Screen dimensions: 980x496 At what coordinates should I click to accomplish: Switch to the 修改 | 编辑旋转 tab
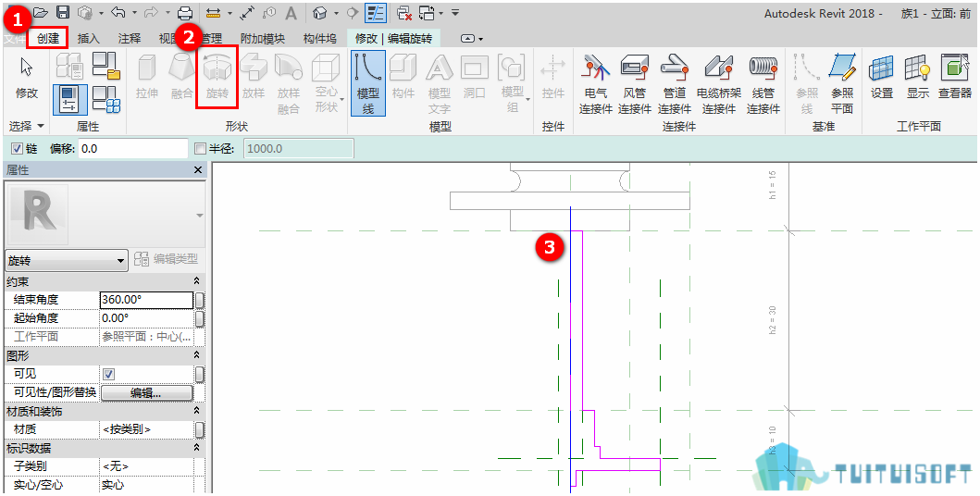393,39
